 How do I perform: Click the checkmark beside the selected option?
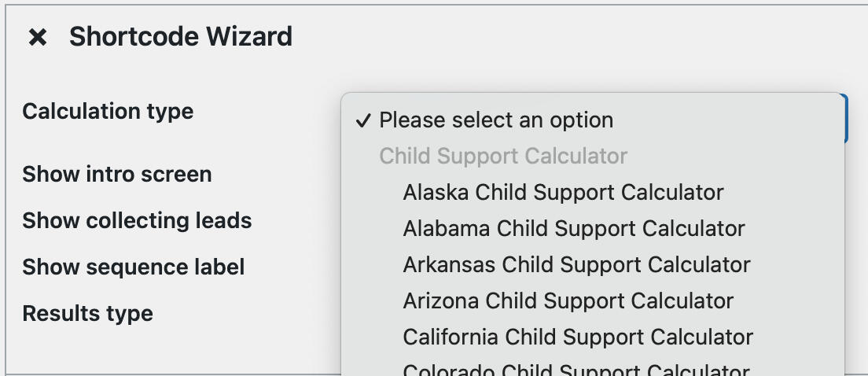click(362, 120)
